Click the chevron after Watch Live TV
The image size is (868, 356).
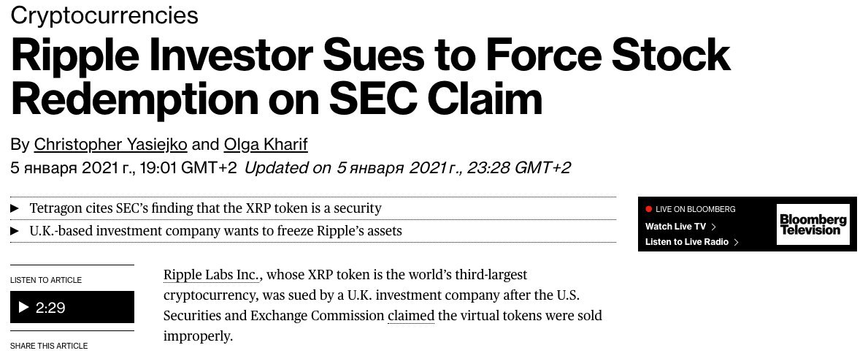click(x=713, y=227)
